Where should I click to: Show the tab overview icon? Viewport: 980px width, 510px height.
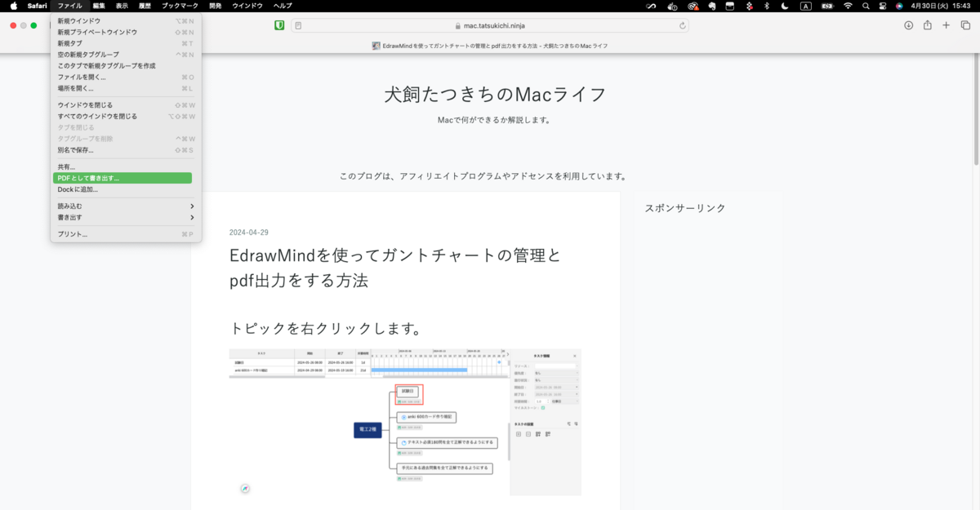click(965, 25)
